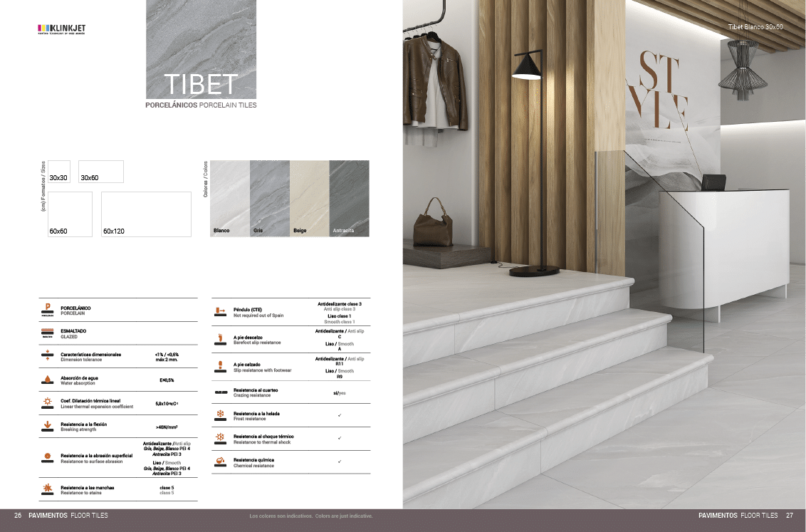Viewport: 806px width, 532px height.
Task: Click the thermal shock resistance checkmark
Action: [340, 438]
